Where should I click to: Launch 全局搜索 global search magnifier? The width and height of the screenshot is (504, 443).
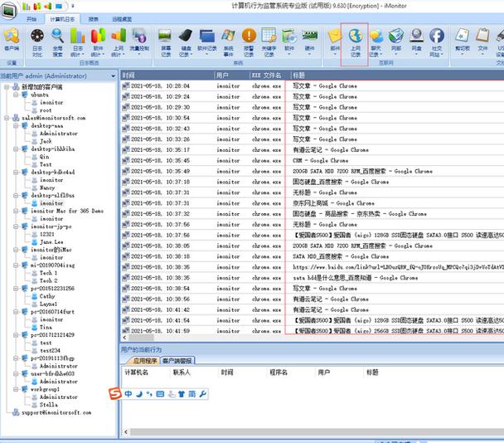57,42
